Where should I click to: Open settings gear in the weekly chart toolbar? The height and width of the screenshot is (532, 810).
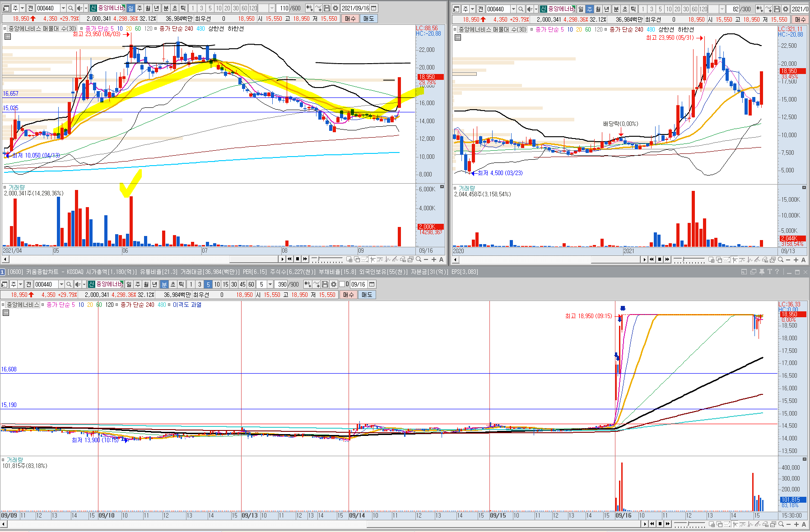pyautogui.click(x=786, y=9)
